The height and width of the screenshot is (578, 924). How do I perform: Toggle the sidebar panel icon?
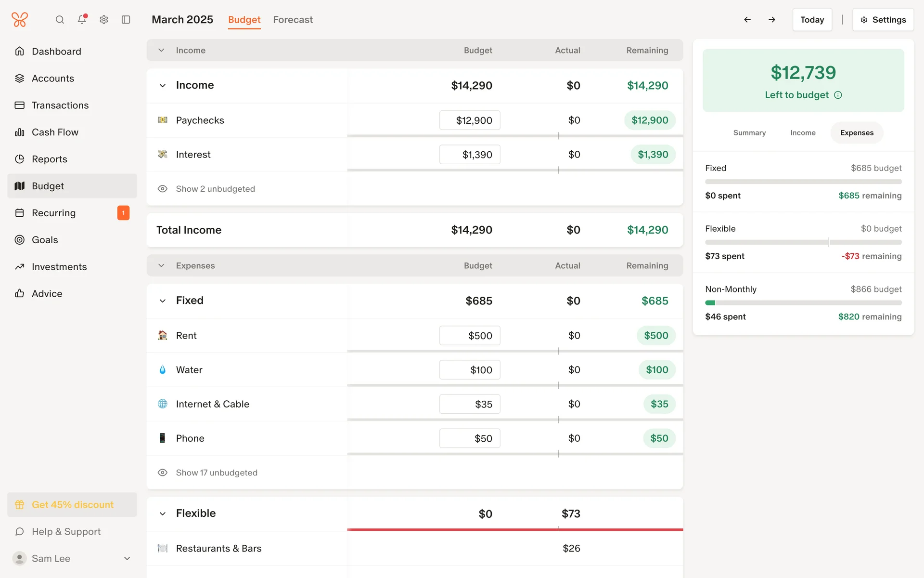point(126,20)
